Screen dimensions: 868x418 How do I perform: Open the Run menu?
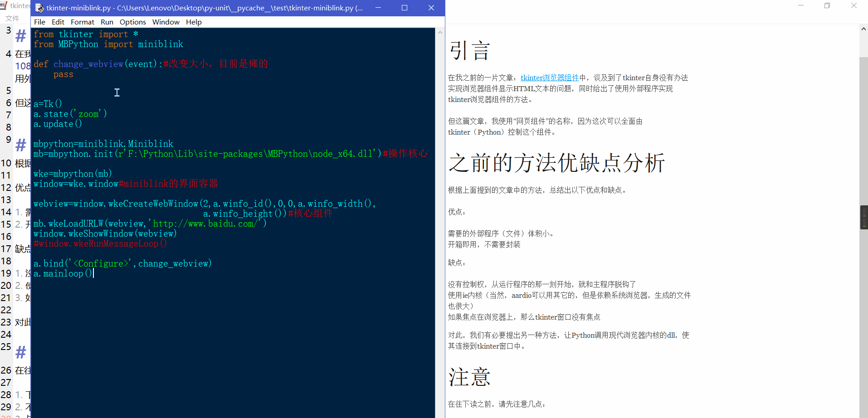pyautogui.click(x=107, y=22)
